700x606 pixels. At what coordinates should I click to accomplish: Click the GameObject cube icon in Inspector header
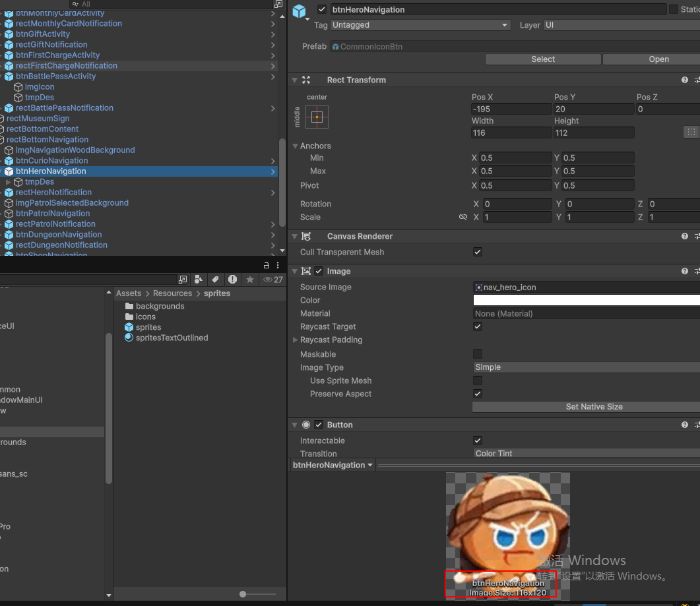(299, 11)
